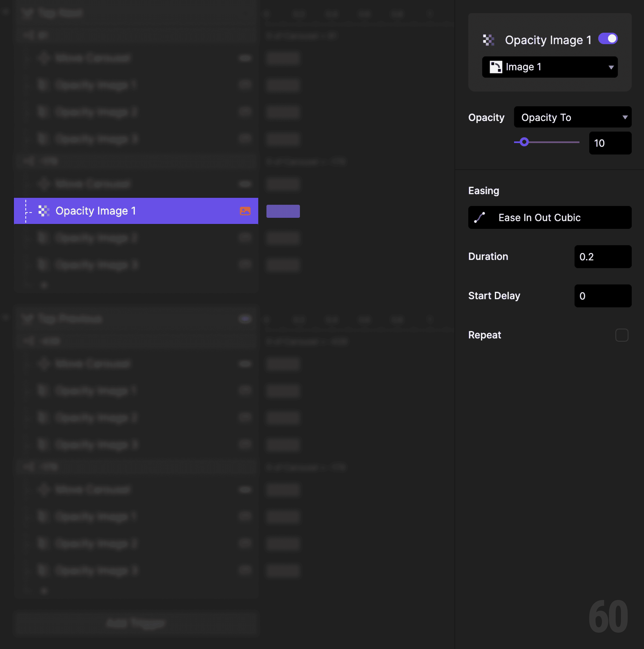Viewport: 644px width, 649px height.
Task: Open the Opacity To dropdown
Action: click(x=572, y=117)
